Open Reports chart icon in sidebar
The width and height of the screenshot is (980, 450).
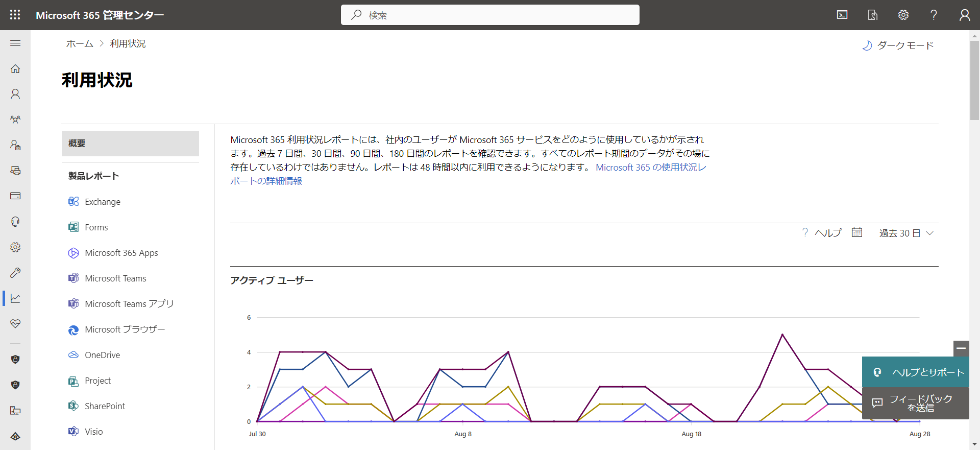[15, 298]
